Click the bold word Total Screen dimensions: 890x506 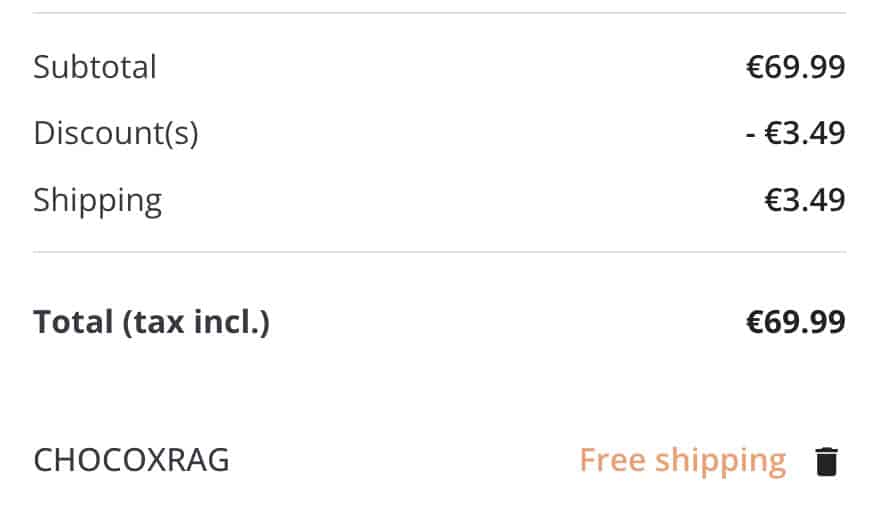tap(71, 322)
